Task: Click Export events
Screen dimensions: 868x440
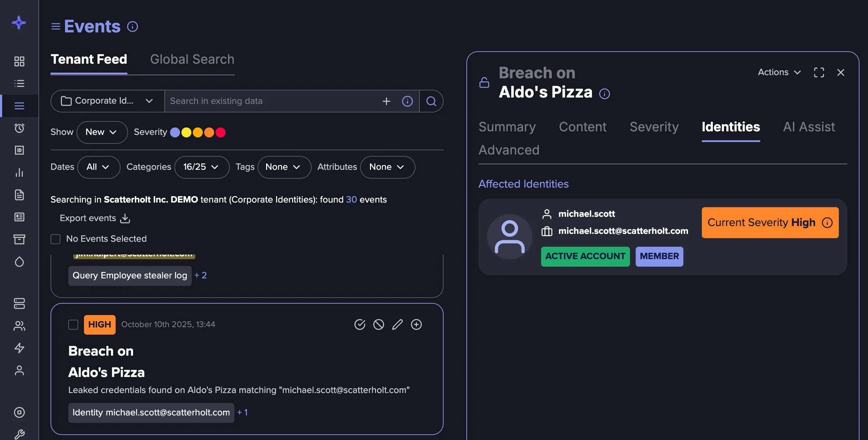Action: click(x=95, y=218)
